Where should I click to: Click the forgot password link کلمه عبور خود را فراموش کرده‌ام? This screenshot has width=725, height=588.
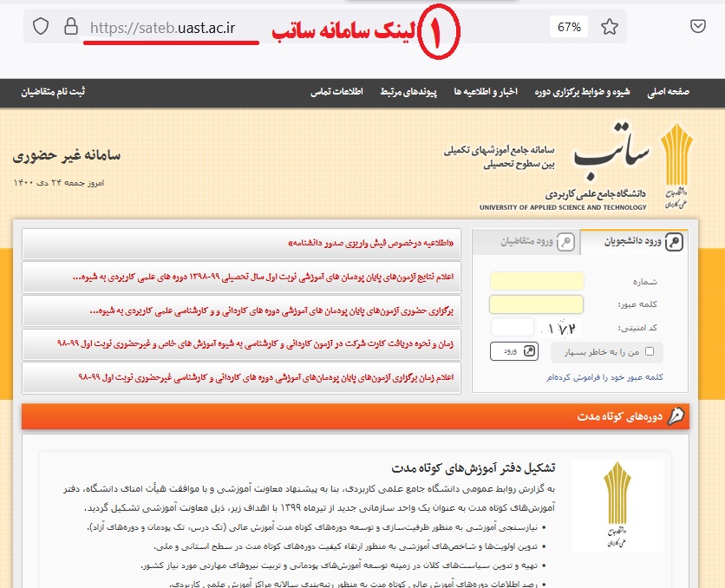(x=605, y=377)
